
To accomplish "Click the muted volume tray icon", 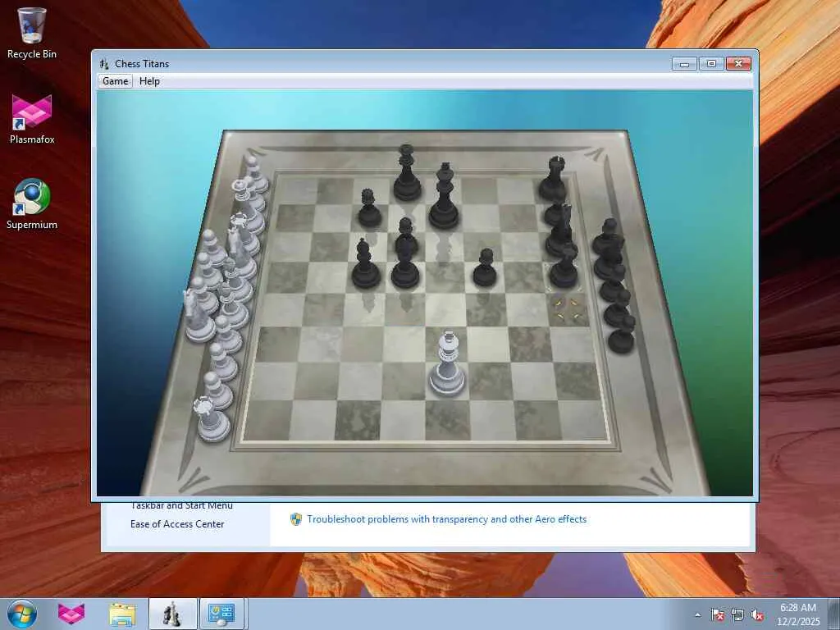I will (x=757, y=614).
